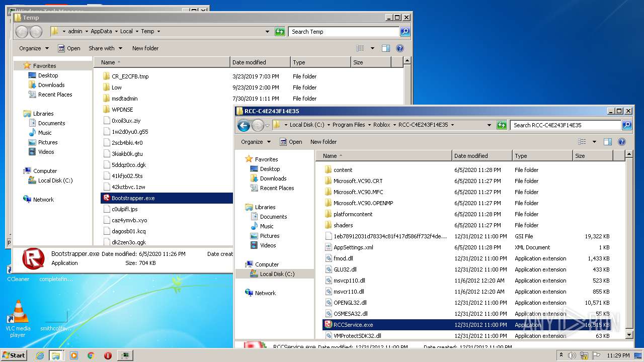This screenshot has width=644, height=362.
Task: Click New folder in RCC window toolbar
Action: [x=323, y=142]
